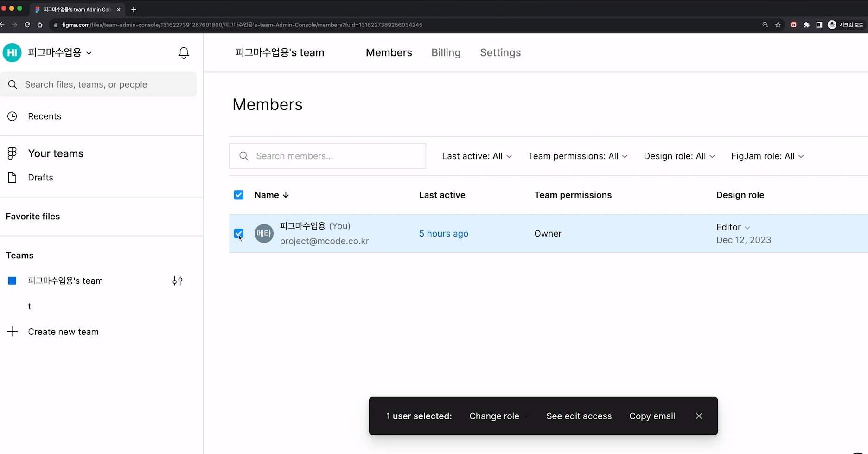The image size is (868, 454).
Task: Click the plus icon for Create new team
Action: tap(13, 332)
